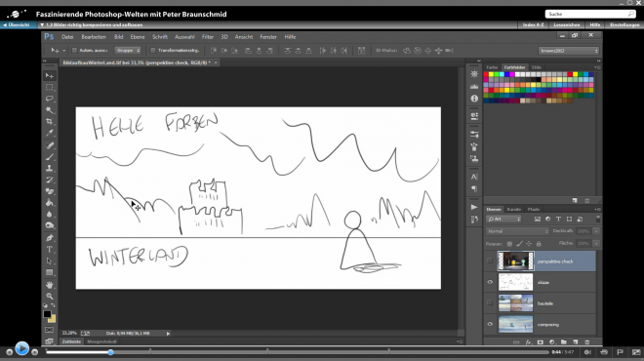The image size is (644, 361).
Task: Show the bauteile layer visibility box
Action: point(490,303)
